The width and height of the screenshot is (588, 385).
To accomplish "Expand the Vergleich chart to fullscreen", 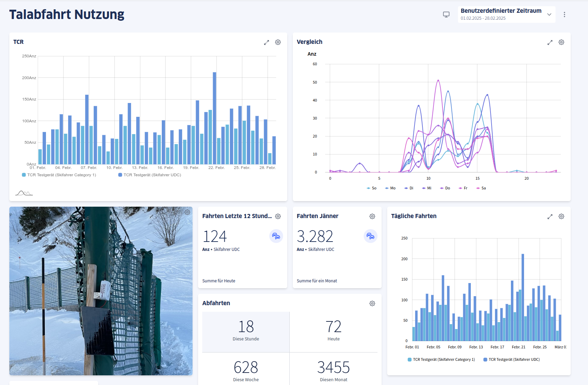I will coord(550,42).
